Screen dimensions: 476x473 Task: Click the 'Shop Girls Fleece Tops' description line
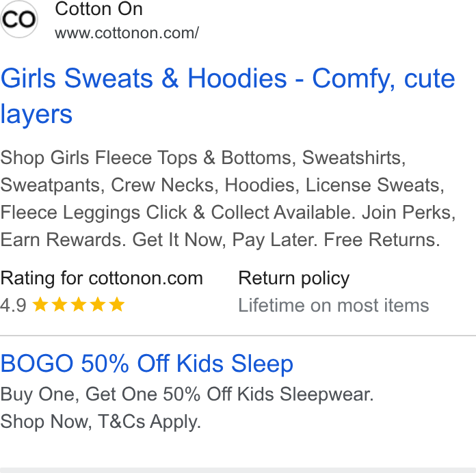tap(203, 158)
